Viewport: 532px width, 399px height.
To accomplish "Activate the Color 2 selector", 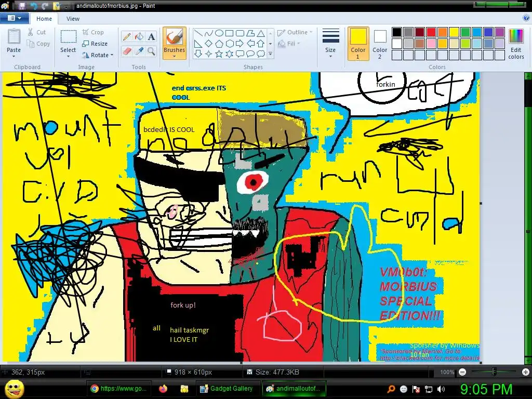I will 380,44.
